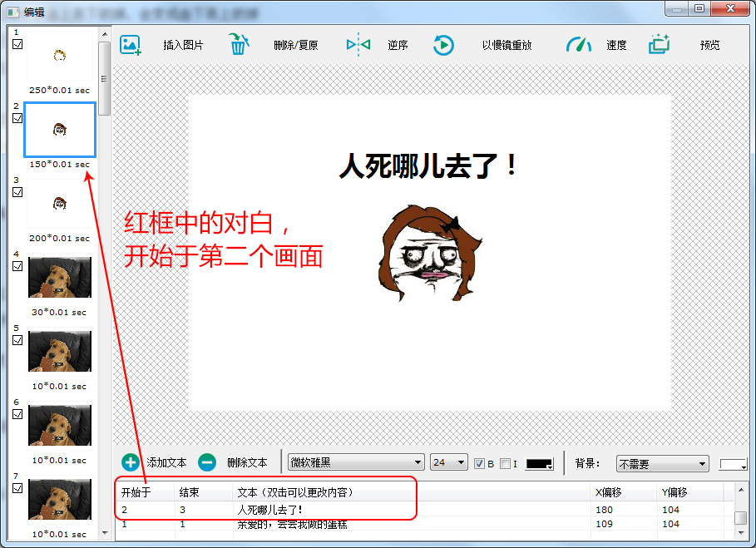Click the preview icon in toolbar
Viewport: 756px width, 548px height.
(659, 44)
